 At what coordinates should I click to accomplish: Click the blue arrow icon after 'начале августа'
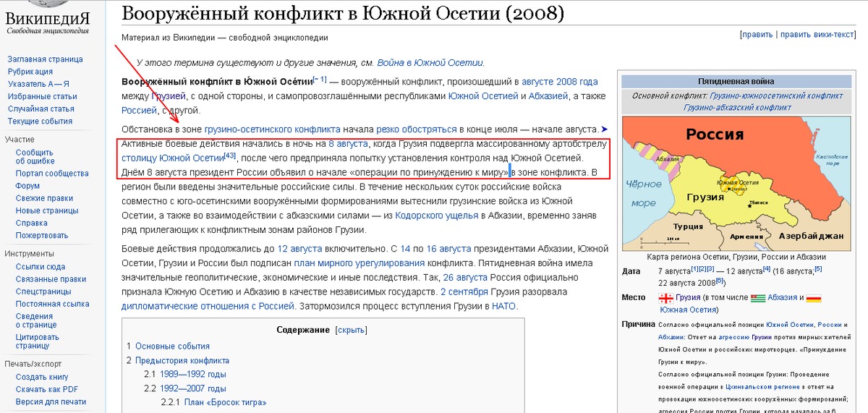tap(605, 129)
